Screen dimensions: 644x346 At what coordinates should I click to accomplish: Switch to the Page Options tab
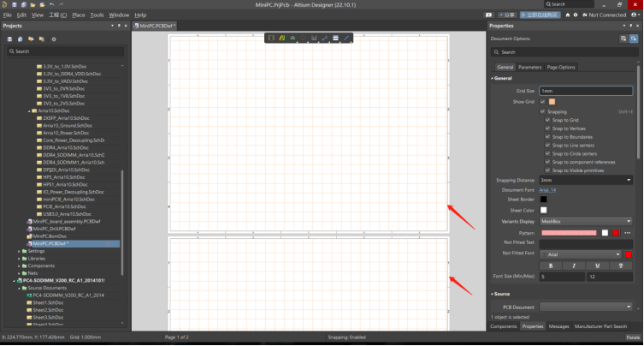[561, 67]
